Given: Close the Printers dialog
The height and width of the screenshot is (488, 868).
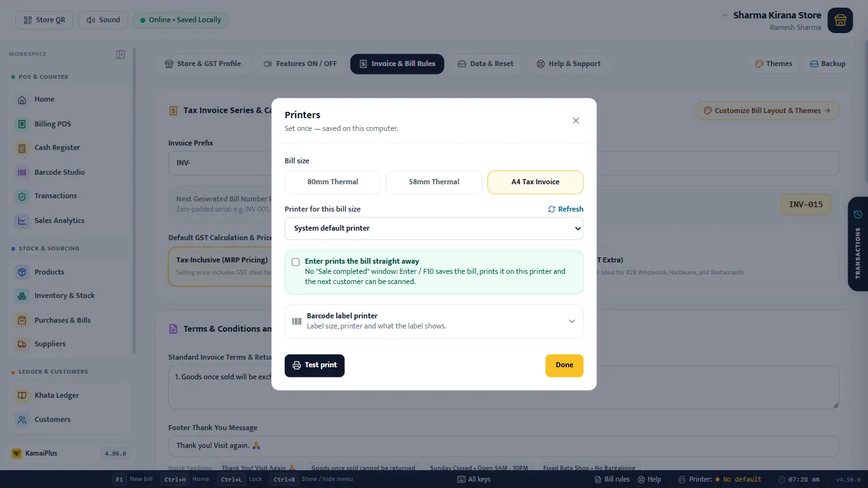Looking at the screenshot, I should (x=576, y=121).
